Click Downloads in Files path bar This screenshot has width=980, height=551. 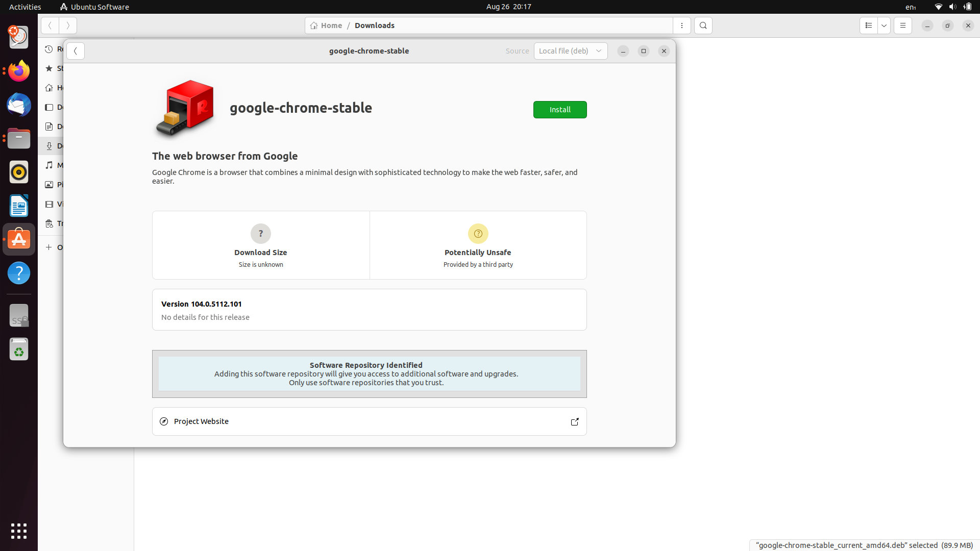click(x=375, y=26)
